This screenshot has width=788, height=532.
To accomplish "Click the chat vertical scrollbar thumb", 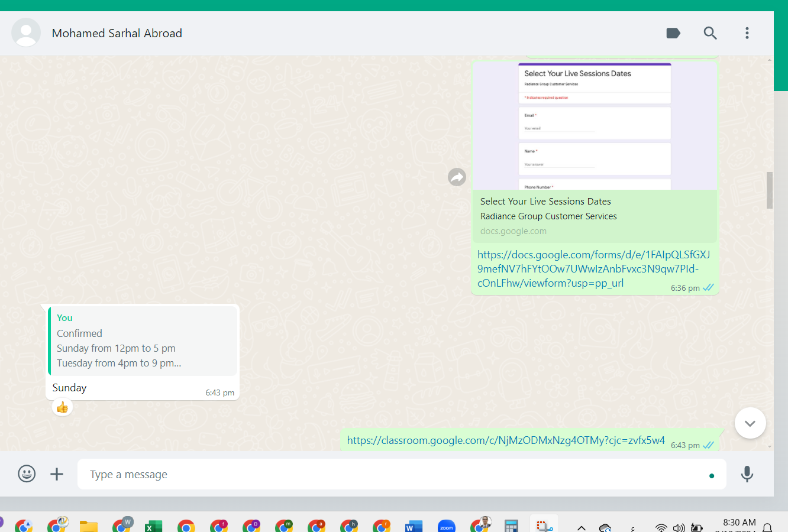I will [x=770, y=190].
